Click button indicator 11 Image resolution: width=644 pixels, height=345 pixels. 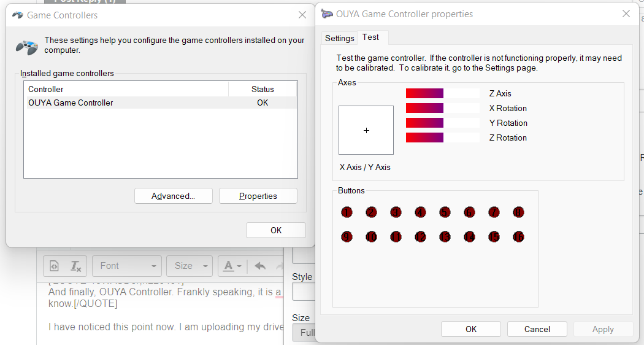point(396,237)
